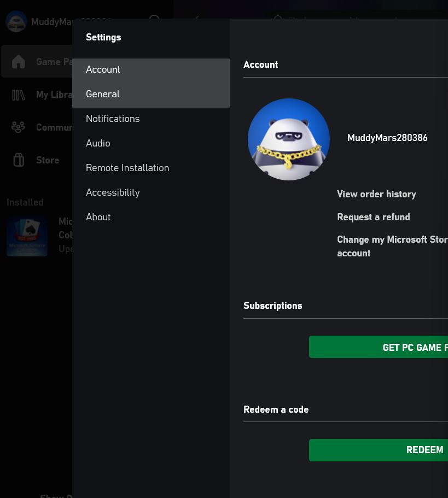Open Microsoft Solitaire Collection thumbnail

(x=27, y=236)
